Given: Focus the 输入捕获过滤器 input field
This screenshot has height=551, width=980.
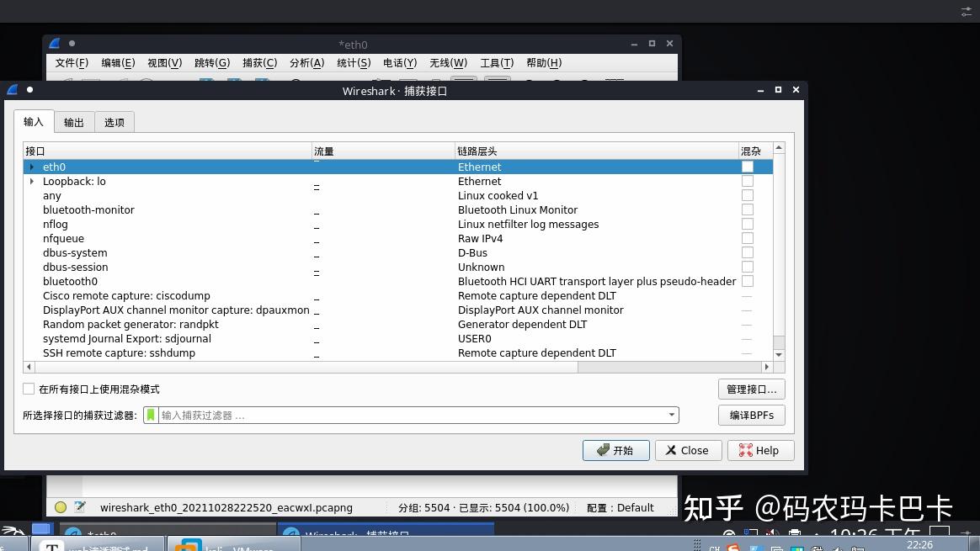Looking at the screenshot, I should click(x=413, y=415).
